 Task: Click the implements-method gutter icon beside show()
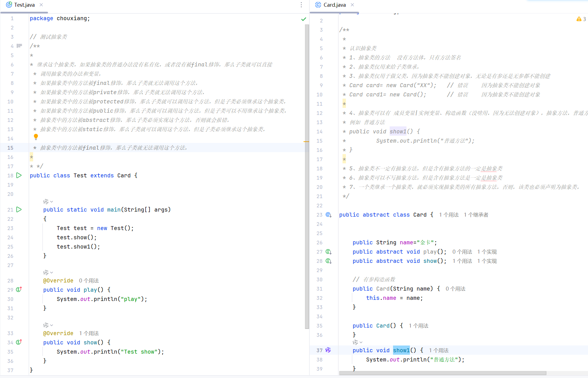tap(19, 342)
